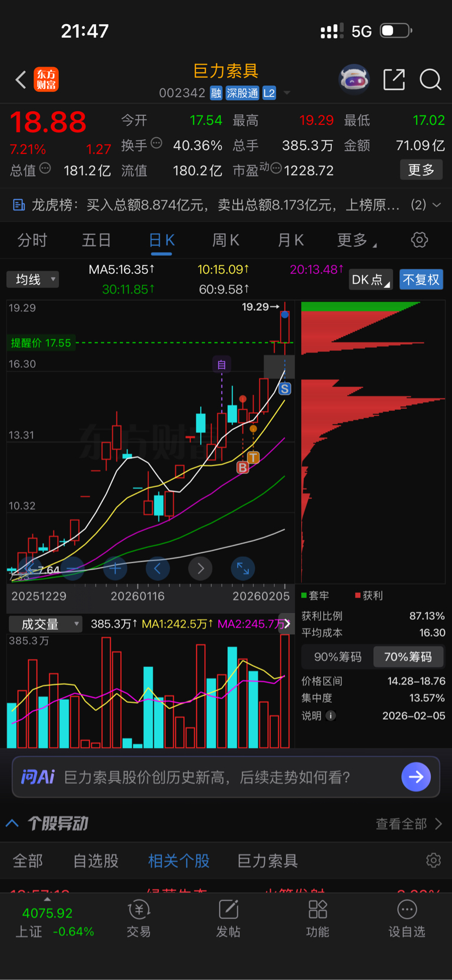Move chart right with arrow button
The height and width of the screenshot is (980, 452).
[x=201, y=569]
